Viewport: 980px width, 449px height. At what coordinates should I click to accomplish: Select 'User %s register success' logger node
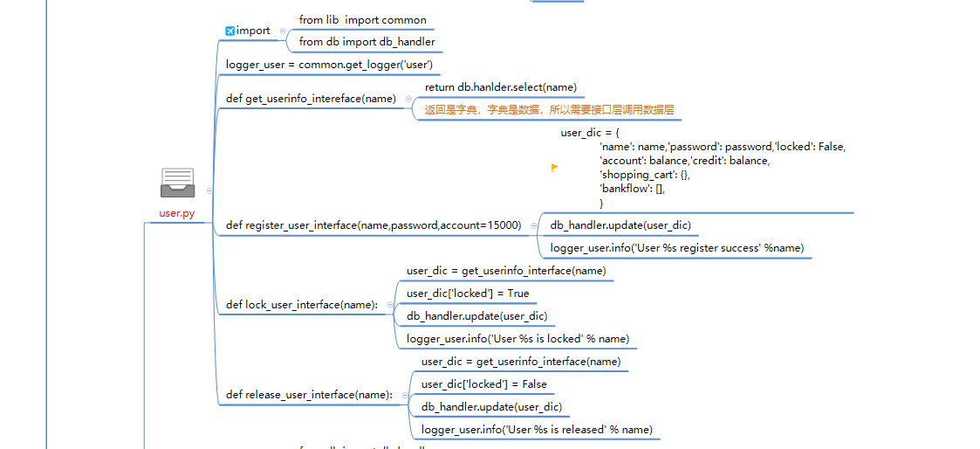[677, 248]
